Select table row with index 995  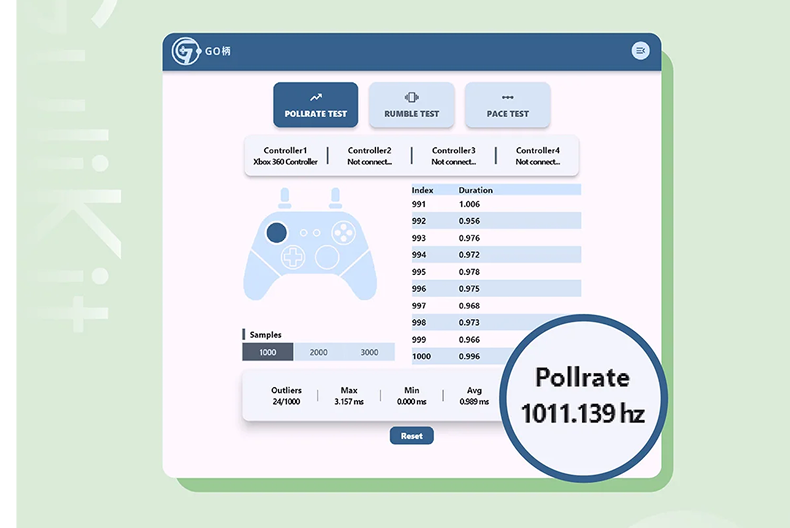click(x=496, y=272)
